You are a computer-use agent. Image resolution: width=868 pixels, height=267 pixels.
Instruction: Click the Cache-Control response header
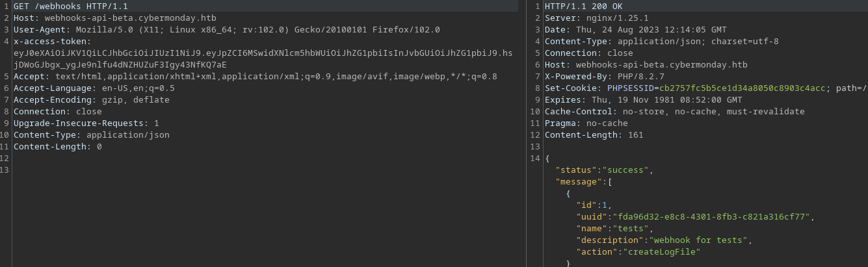click(x=674, y=111)
